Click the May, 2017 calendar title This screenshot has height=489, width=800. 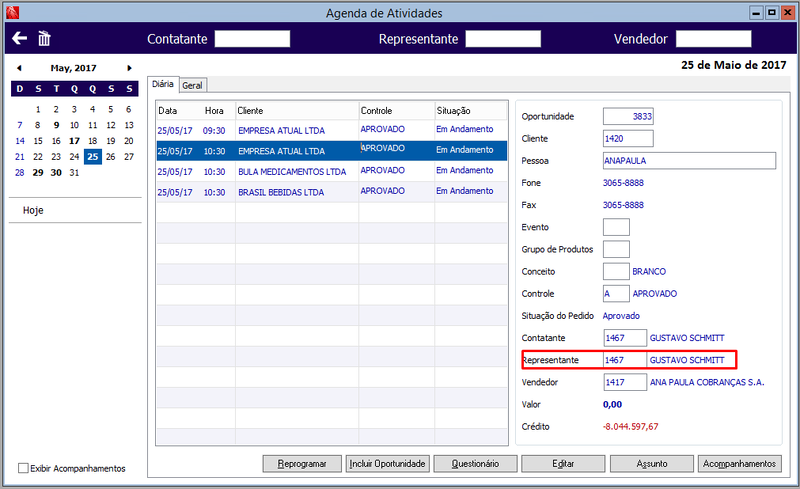click(x=73, y=68)
